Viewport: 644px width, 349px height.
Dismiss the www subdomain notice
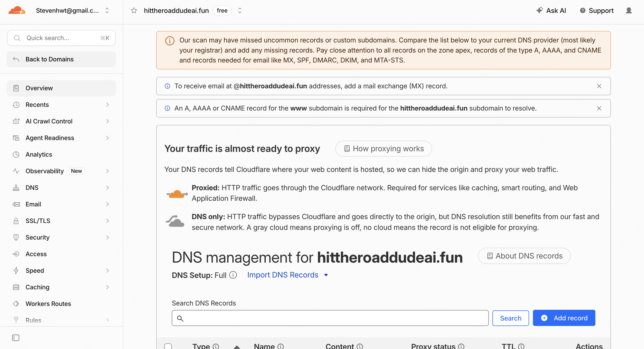tap(599, 108)
